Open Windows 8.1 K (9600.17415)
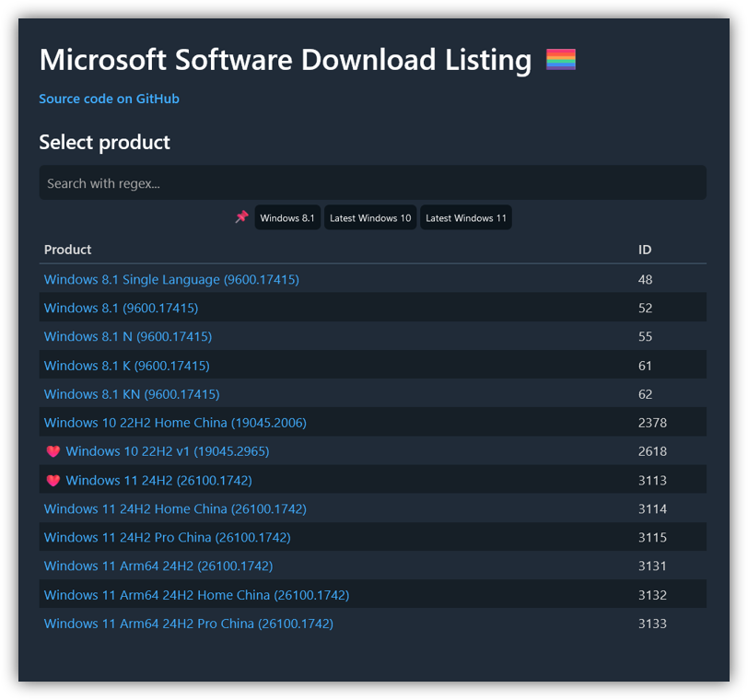This screenshot has width=748, height=700. (x=127, y=366)
